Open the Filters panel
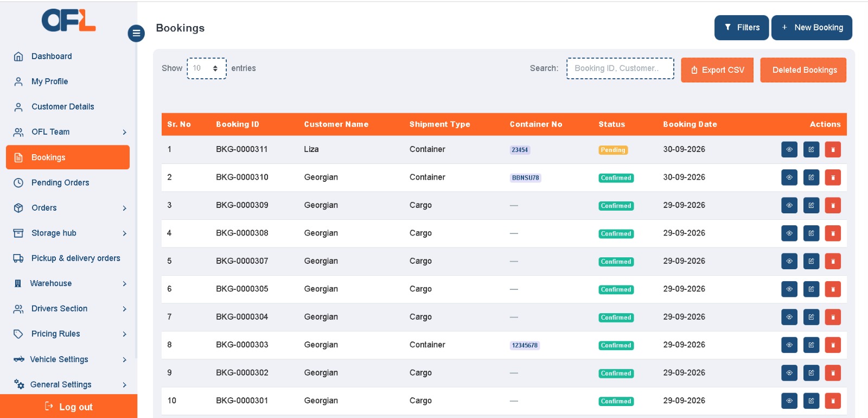 [x=742, y=28]
